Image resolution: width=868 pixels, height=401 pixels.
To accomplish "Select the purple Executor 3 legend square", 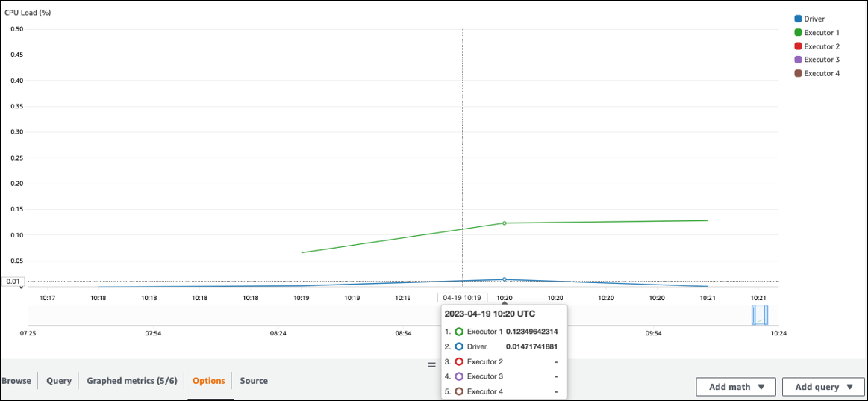I will pyautogui.click(x=798, y=60).
